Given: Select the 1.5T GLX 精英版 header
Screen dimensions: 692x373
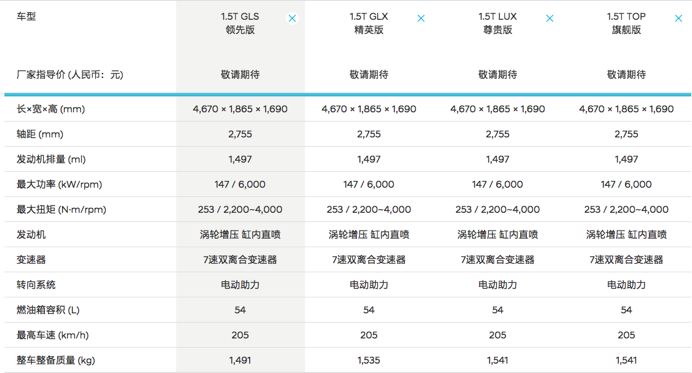Looking at the screenshot, I should (369, 23).
